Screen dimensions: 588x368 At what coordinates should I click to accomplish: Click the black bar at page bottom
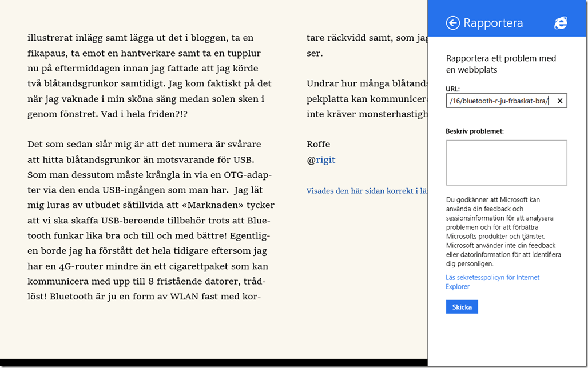[x=212, y=363]
